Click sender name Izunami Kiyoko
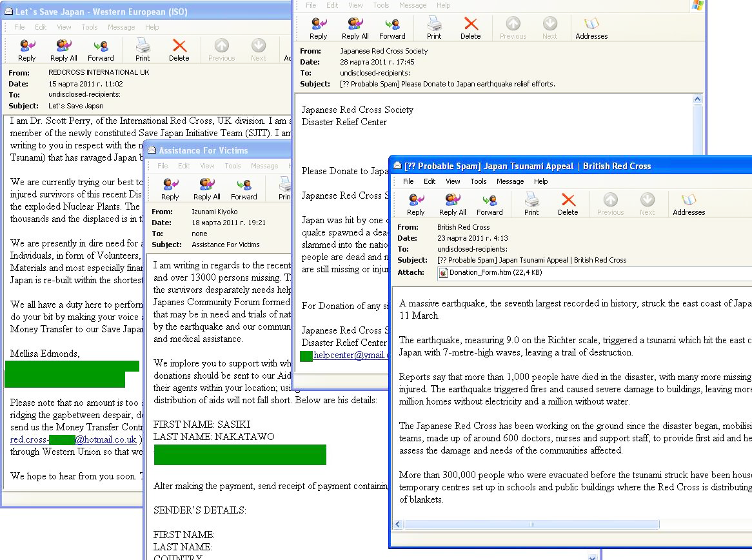752x560 pixels. click(x=214, y=212)
